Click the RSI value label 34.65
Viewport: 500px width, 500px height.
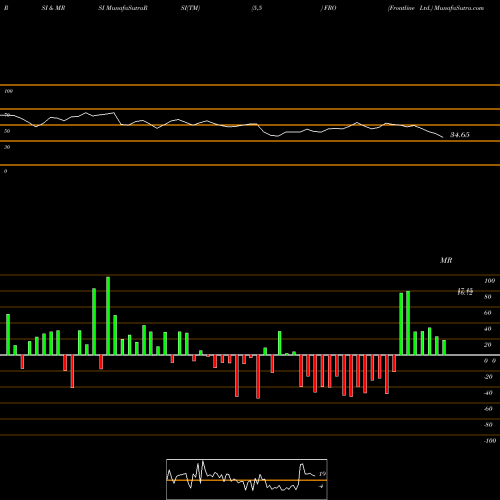460,135
